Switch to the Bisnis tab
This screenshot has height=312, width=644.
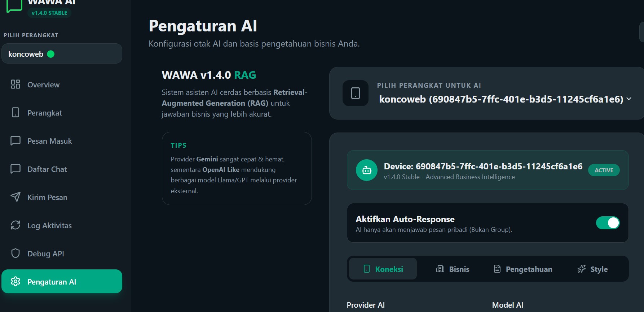click(x=453, y=269)
